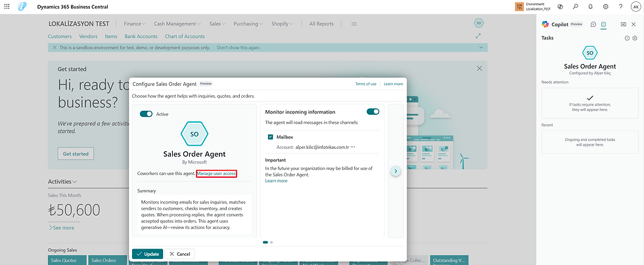Screen dimensions: 644x265
Task: Cancel the agent configuration dialog
Action: click(180, 254)
